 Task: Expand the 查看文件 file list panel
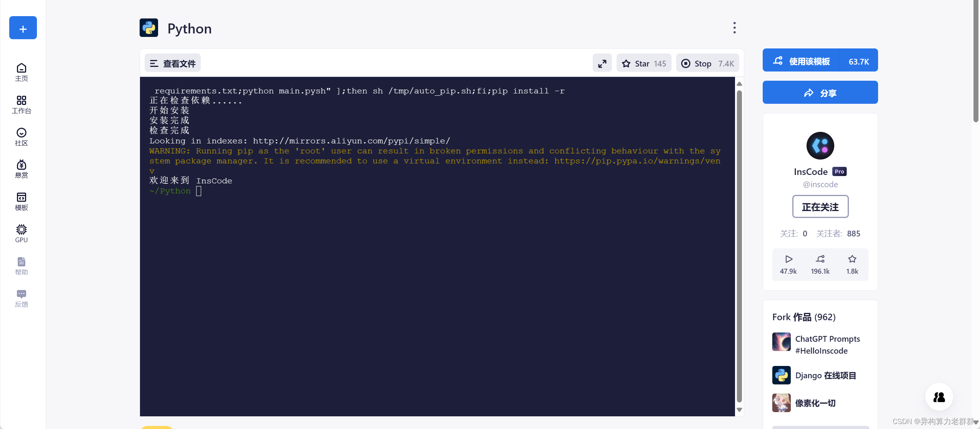173,63
